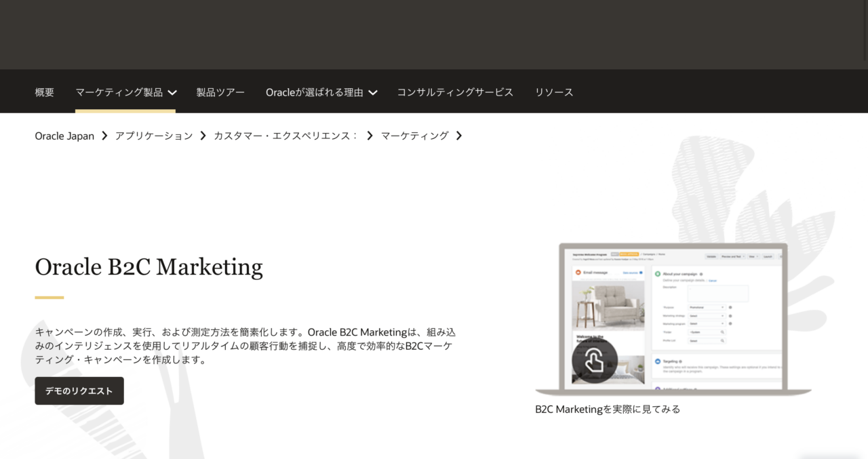Click the アプリケーション breadcrumb link
The width and height of the screenshot is (868, 459).
point(154,136)
